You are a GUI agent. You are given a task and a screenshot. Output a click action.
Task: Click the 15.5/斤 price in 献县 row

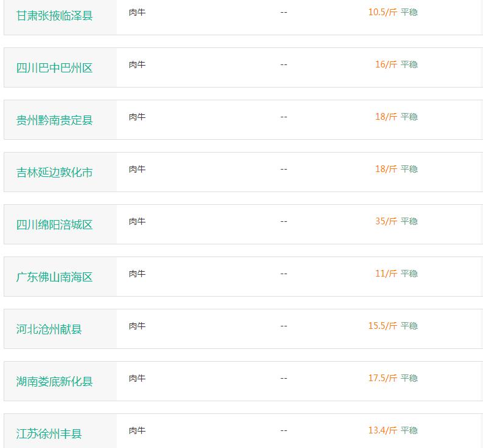click(x=383, y=326)
